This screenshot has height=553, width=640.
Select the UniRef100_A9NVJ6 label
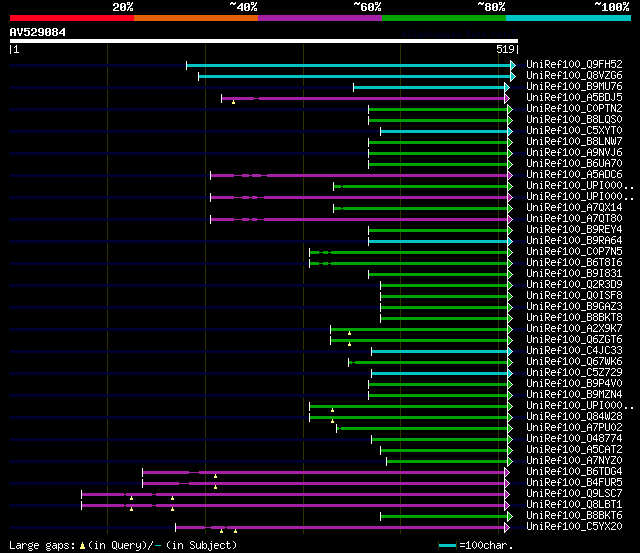[x=574, y=153]
